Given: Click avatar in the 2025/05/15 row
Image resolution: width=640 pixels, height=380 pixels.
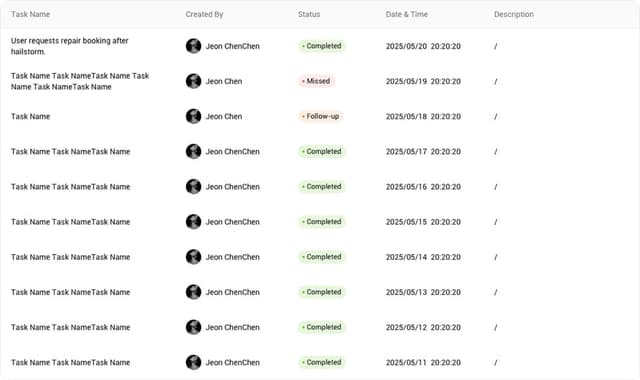Looking at the screenshot, I should (193, 222).
